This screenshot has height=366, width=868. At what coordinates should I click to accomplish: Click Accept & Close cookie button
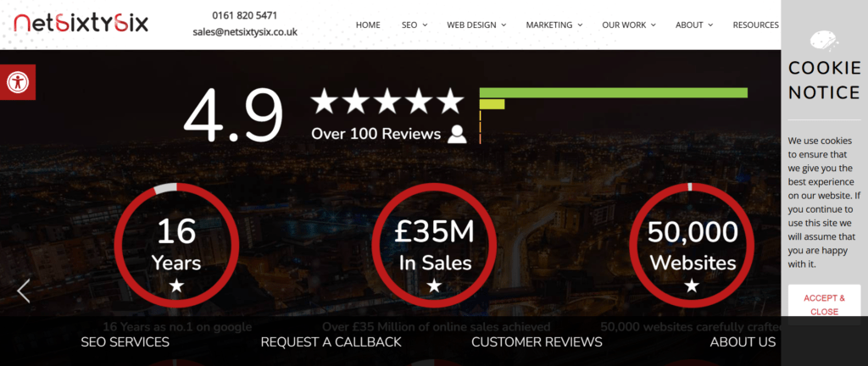click(824, 305)
